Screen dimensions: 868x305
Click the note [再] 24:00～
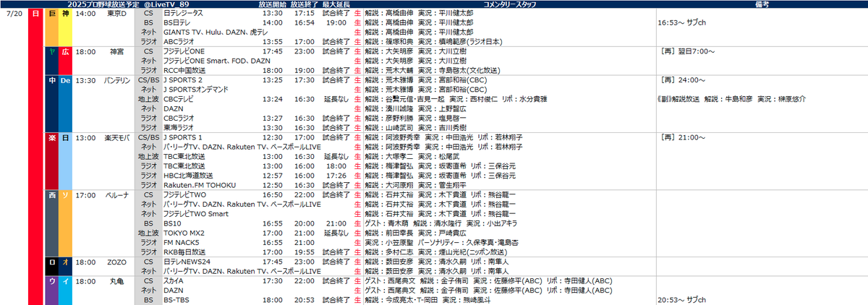point(681,80)
